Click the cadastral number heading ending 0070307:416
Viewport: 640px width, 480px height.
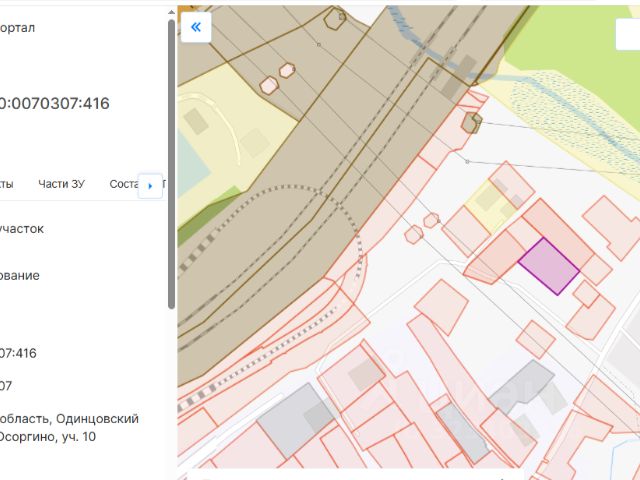point(55,103)
